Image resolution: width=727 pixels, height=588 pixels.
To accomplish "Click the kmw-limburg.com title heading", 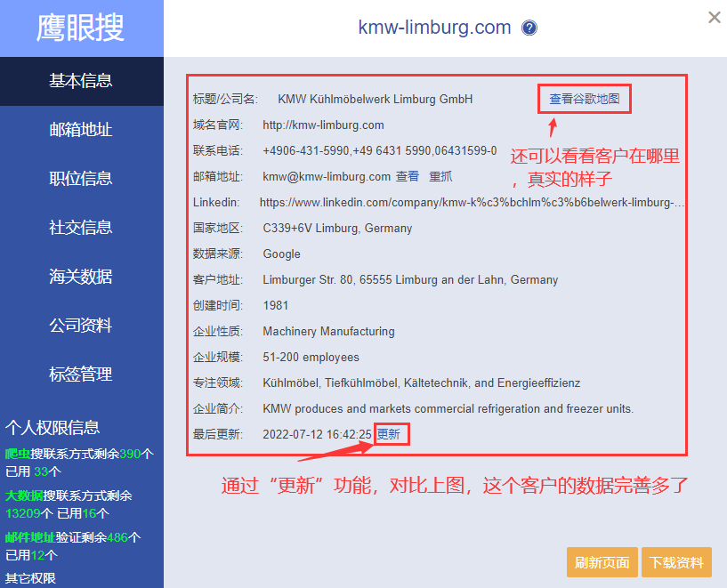I will (x=434, y=28).
